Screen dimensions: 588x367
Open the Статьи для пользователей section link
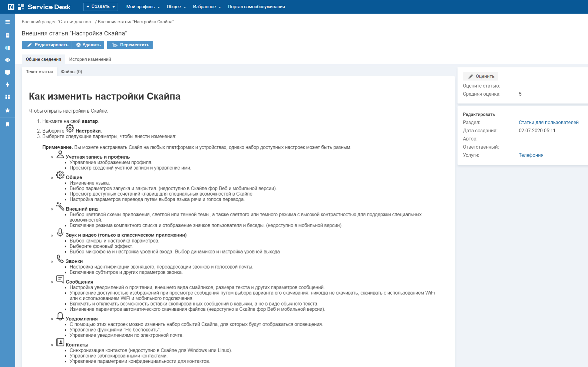548,122
